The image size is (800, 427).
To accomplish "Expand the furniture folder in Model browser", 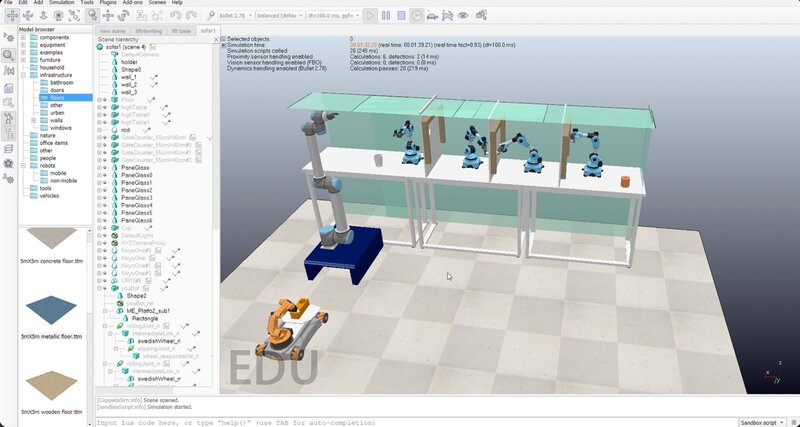I will coord(24,59).
